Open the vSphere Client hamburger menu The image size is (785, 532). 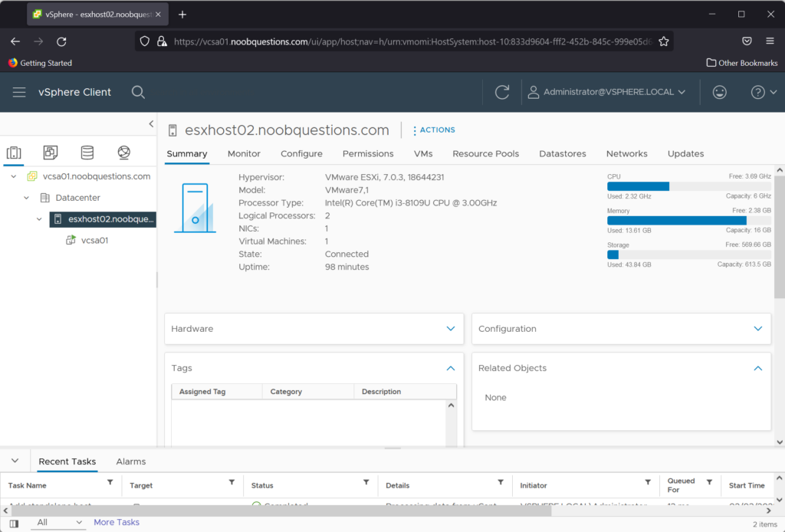19,92
